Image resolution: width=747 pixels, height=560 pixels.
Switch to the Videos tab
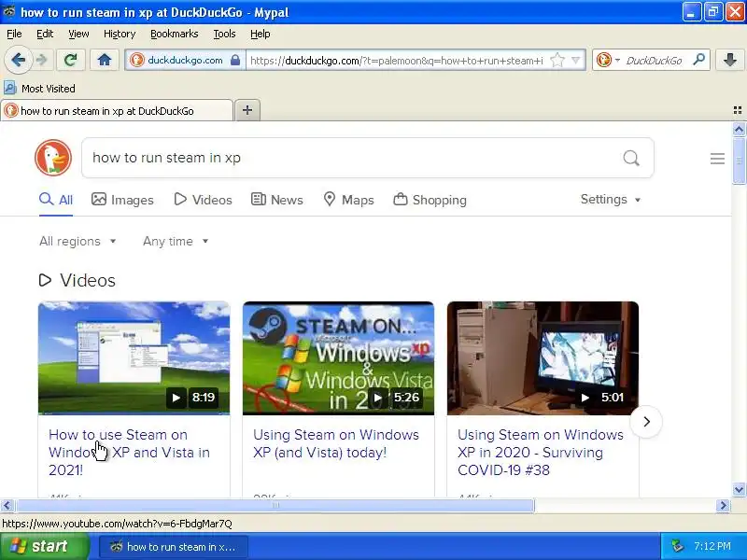(203, 200)
